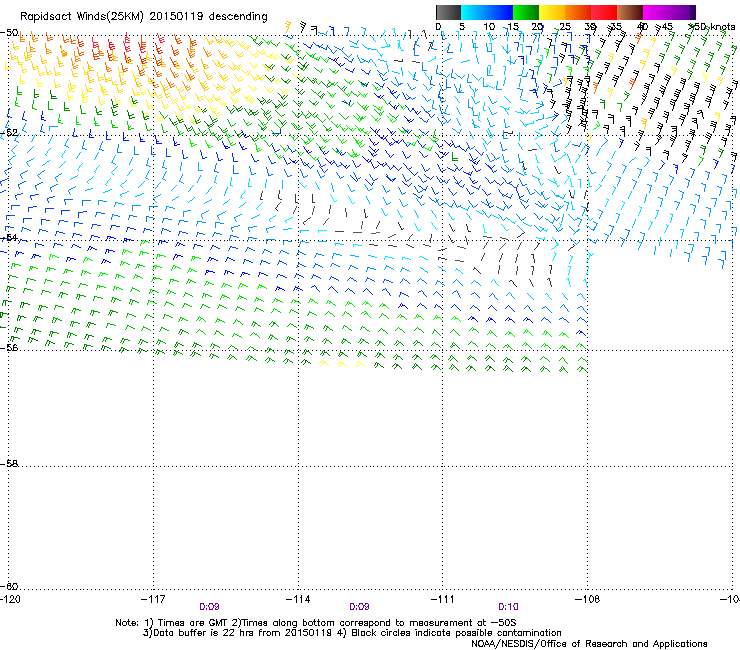Pick the orange 25-30 knots legend segment
The image size is (740, 650).
[578, 12]
